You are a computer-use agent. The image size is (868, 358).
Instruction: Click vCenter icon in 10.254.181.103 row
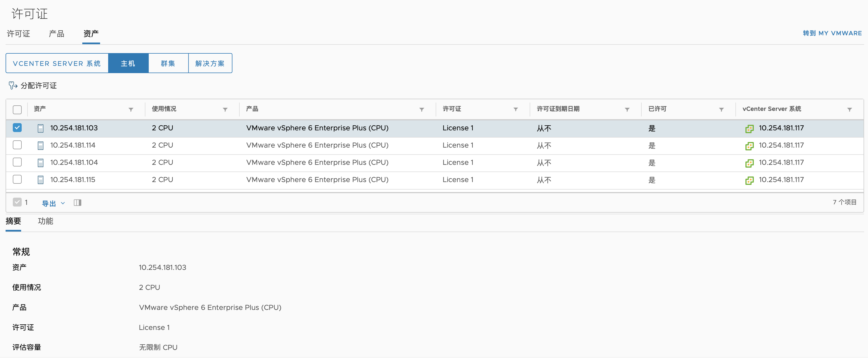pos(749,129)
